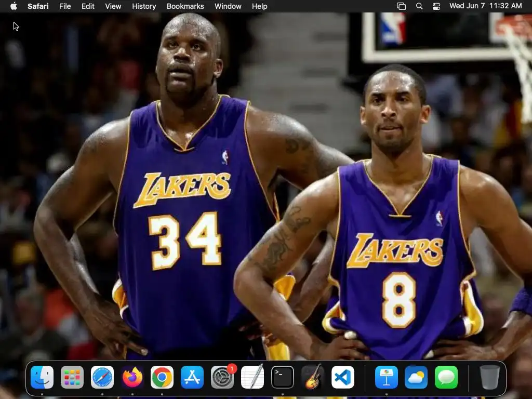Open the App Store dock icon
This screenshot has height=399, width=532.
pos(192,377)
